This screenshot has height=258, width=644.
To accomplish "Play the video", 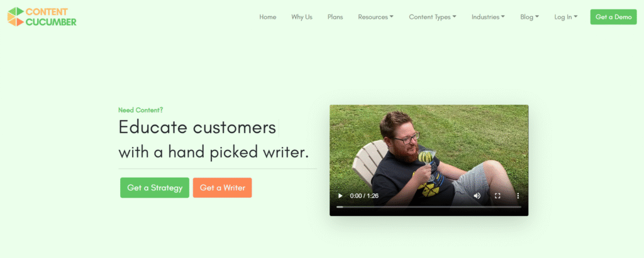I will (340, 196).
